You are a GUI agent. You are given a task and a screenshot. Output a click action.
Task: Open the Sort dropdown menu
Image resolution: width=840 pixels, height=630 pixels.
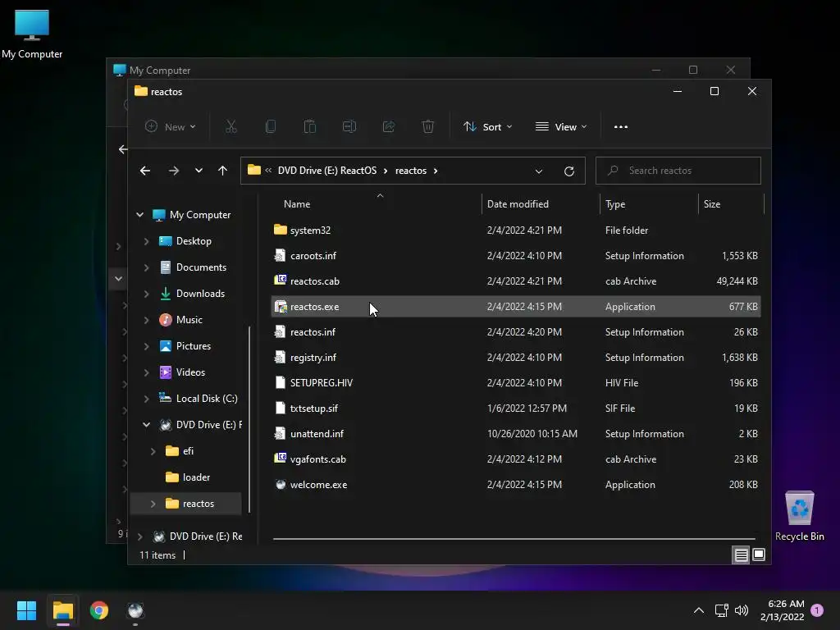click(487, 127)
